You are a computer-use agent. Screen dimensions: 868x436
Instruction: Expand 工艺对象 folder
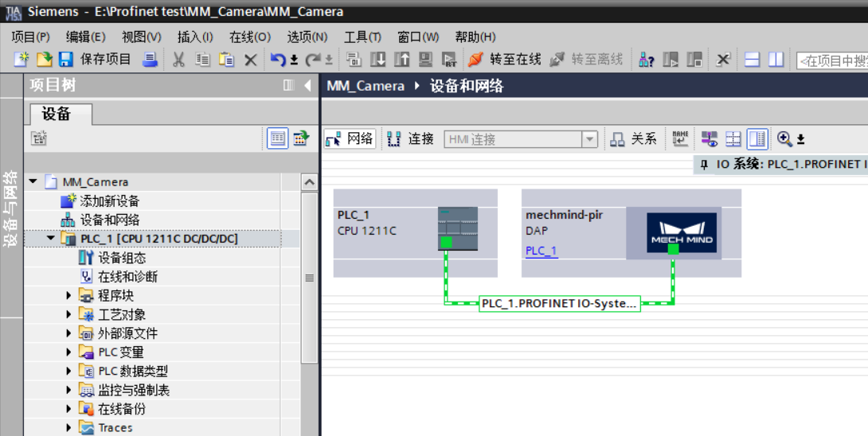(x=68, y=314)
